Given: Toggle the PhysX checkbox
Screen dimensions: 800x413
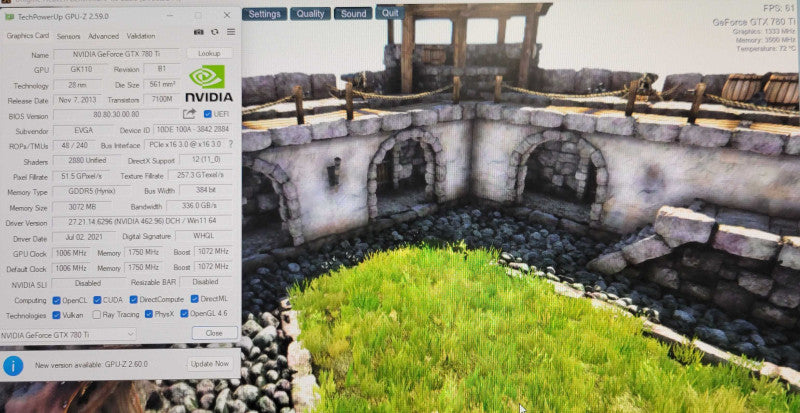Looking at the screenshot, I should click(148, 314).
